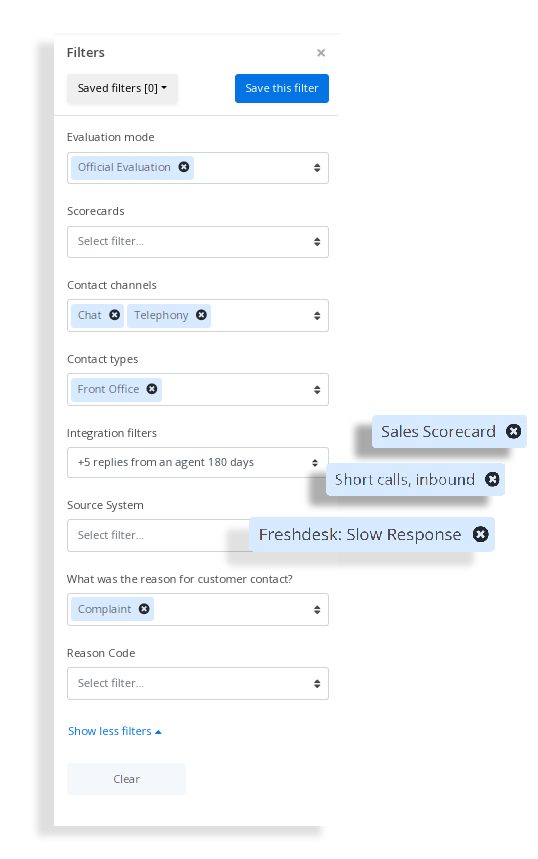Viewport: 538px width, 859px height.
Task: Click the Source System filter field
Action: coord(159,535)
